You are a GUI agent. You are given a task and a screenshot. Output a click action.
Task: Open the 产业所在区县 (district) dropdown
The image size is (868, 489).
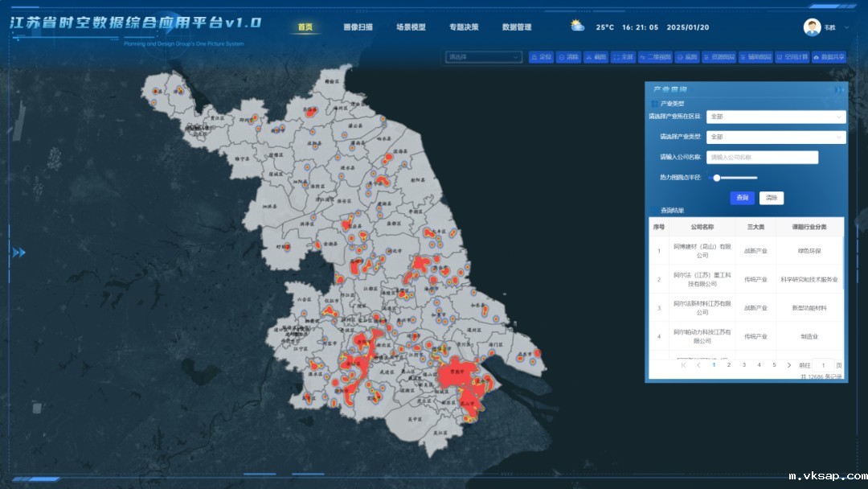(x=776, y=117)
